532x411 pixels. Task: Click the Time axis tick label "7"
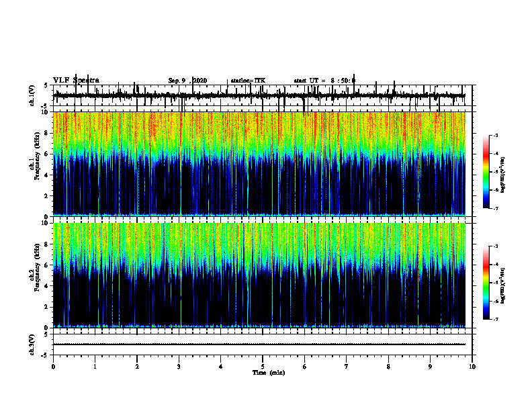coord(347,367)
